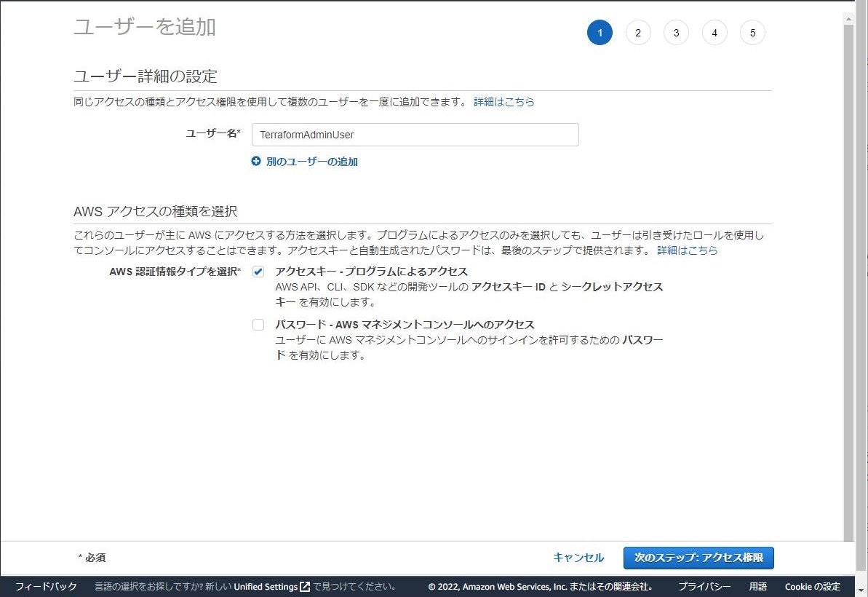Go to wizard step 2 circle

pyautogui.click(x=637, y=33)
